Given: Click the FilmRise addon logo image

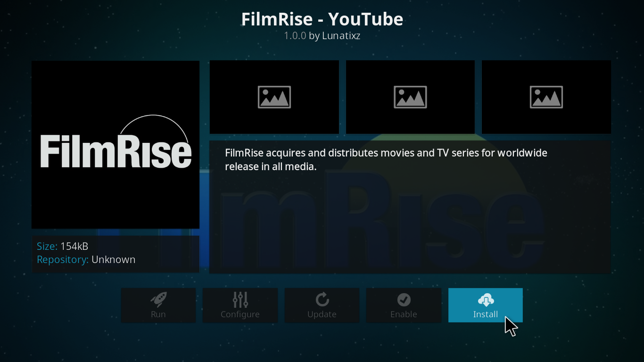Looking at the screenshot, I should [116, 145].
